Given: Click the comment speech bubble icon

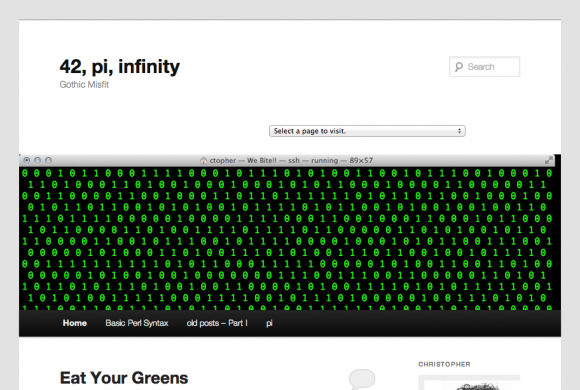Looking at the screenshot, I should click(x=362, y=379).
